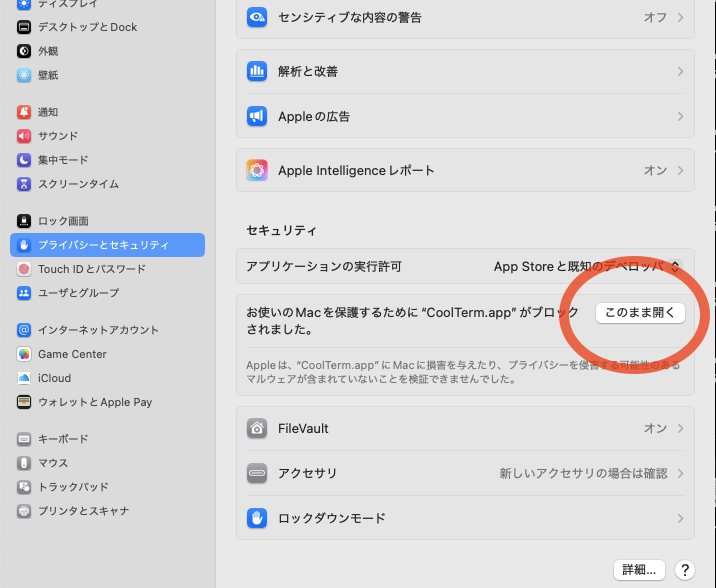Expand the ロックダウンモード row chevron
Image resolution: width=716 pixels, height=588 pixels.
[680, 518]
